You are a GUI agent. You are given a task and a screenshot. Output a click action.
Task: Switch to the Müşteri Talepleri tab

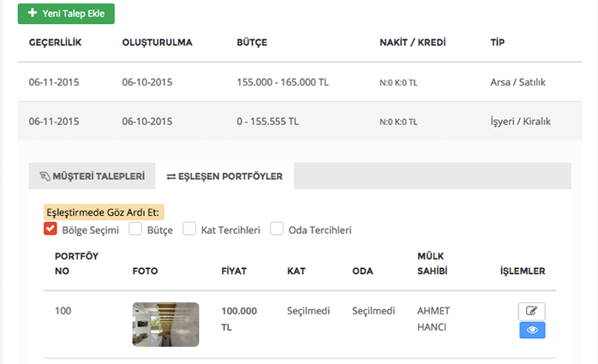[x=92, y=176]
